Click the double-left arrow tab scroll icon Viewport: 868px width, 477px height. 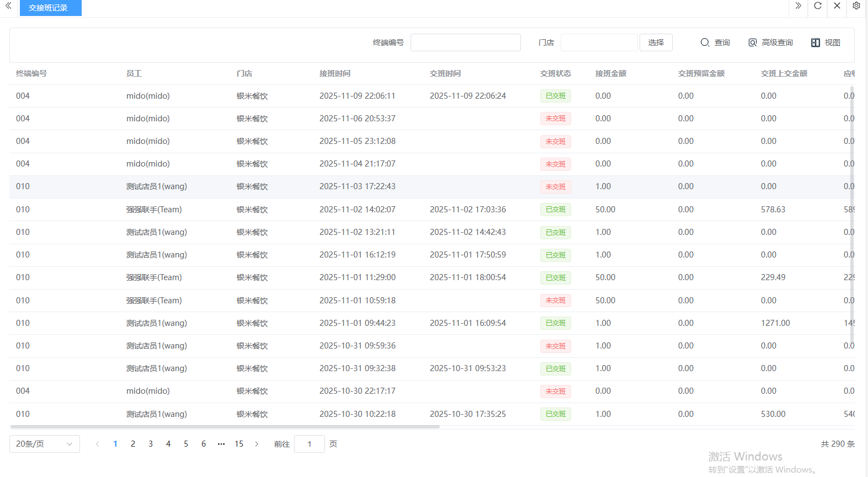tap(8, 6)
